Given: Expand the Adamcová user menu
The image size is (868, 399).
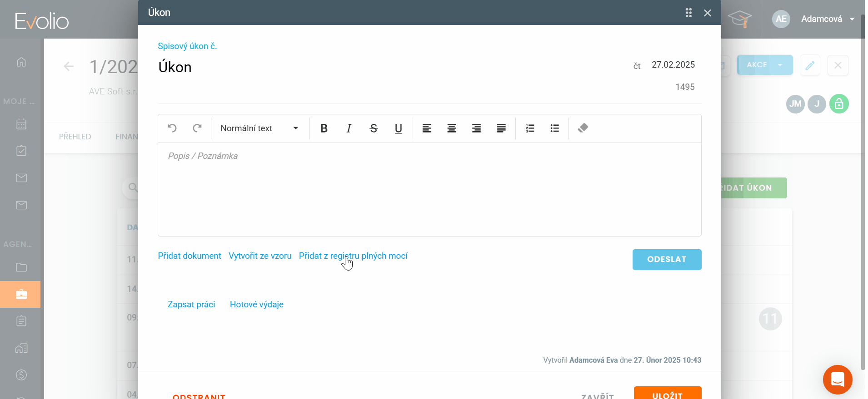Looking at the screenshot, I should (x=827, y=19).
